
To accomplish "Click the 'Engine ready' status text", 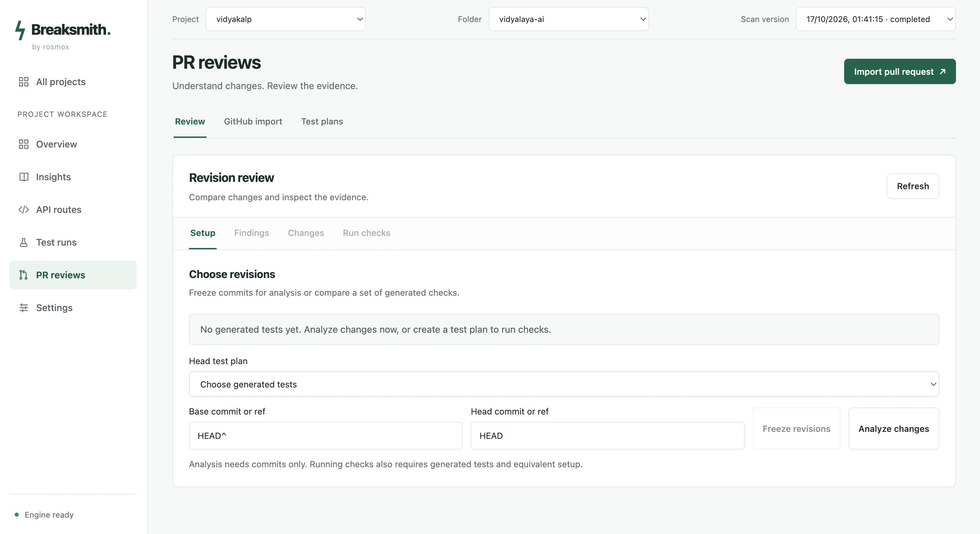I will point(49,515).
